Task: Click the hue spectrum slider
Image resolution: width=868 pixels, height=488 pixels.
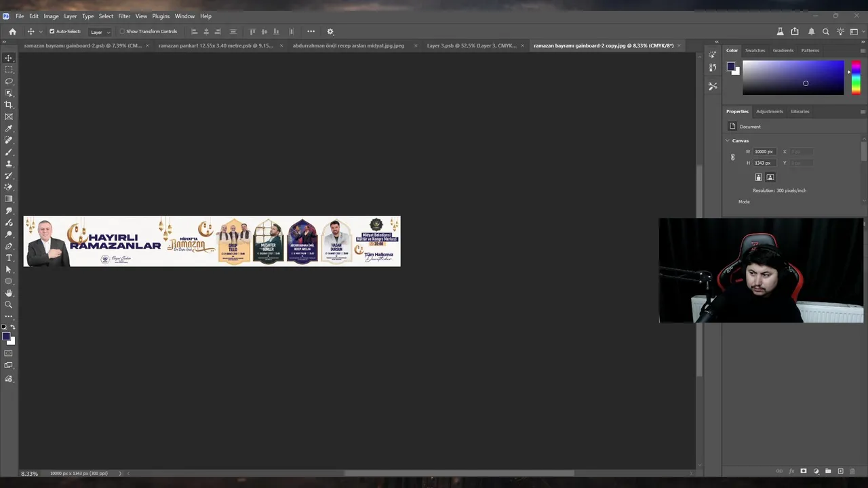Action: [x=856, y=77]
